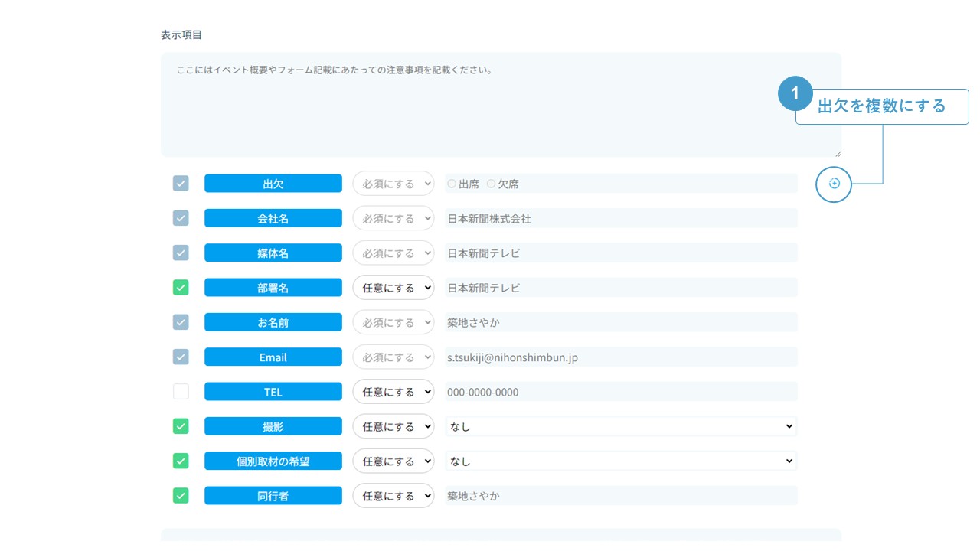
Task: Open the TEL required/optional dropdown
Action: pos(393,392)
